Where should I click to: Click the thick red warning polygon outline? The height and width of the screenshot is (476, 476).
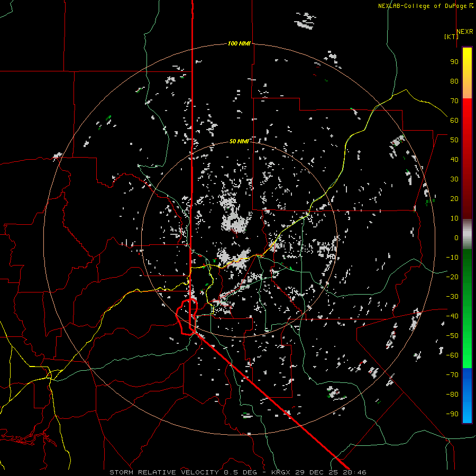(187, 317)
